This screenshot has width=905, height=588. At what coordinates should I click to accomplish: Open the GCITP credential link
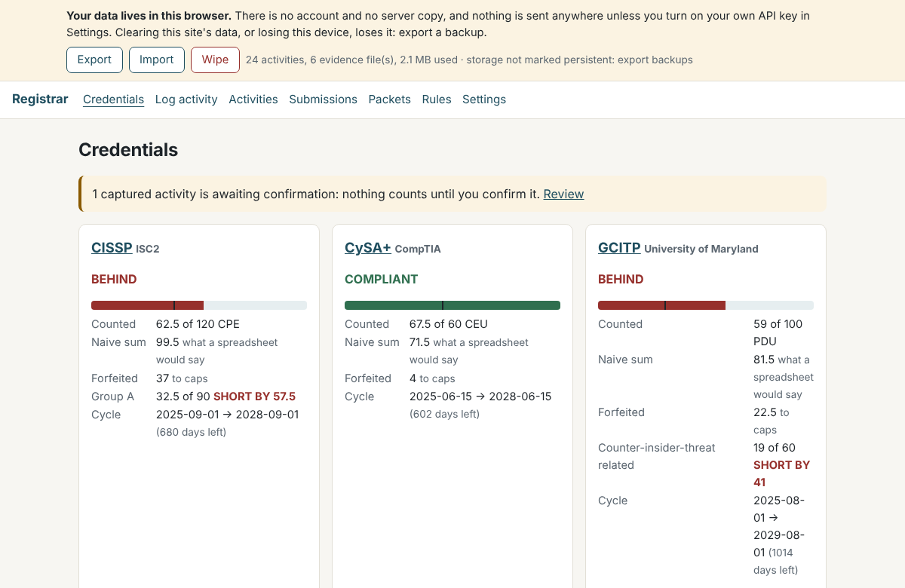click(619, 247)
